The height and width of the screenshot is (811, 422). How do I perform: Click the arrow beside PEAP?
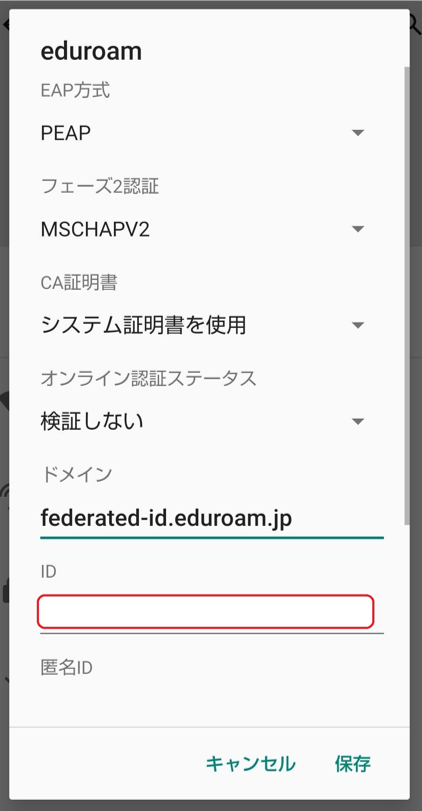click(x=358, y=133)
